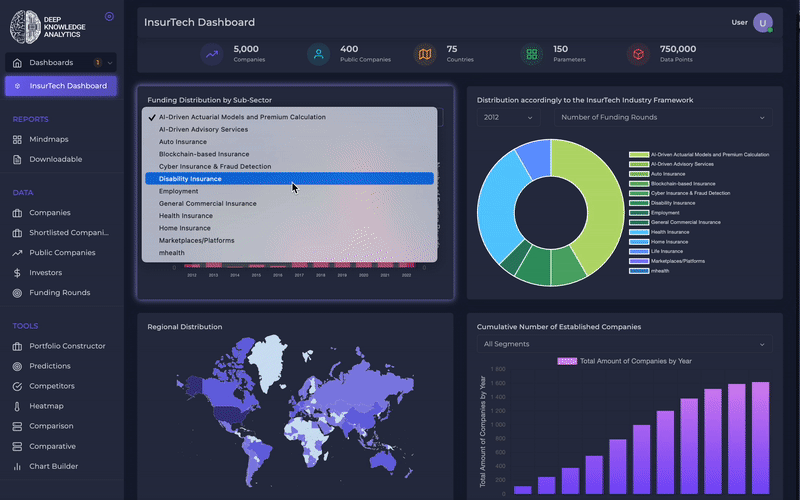Click the Dashboards notification badge

(97, 63)
